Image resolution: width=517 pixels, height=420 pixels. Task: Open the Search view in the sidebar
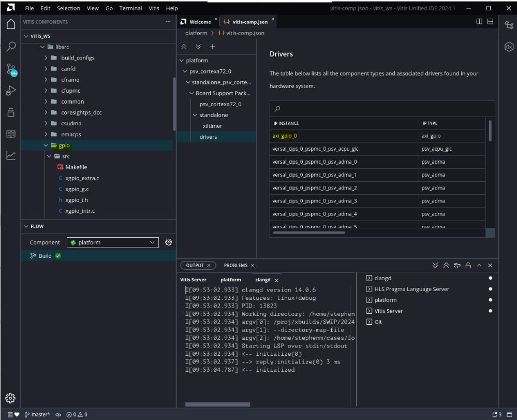(10, 46)
